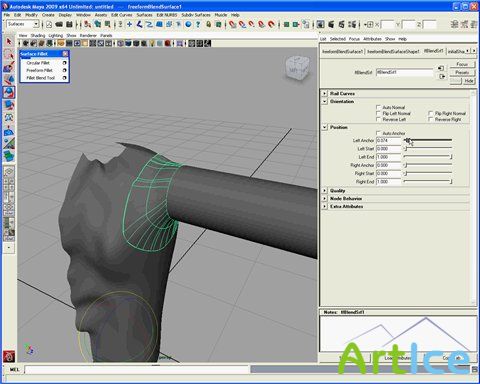480x384 pixels.
Task: Activate the Move tool in toolbox
Action: point(9,79)
